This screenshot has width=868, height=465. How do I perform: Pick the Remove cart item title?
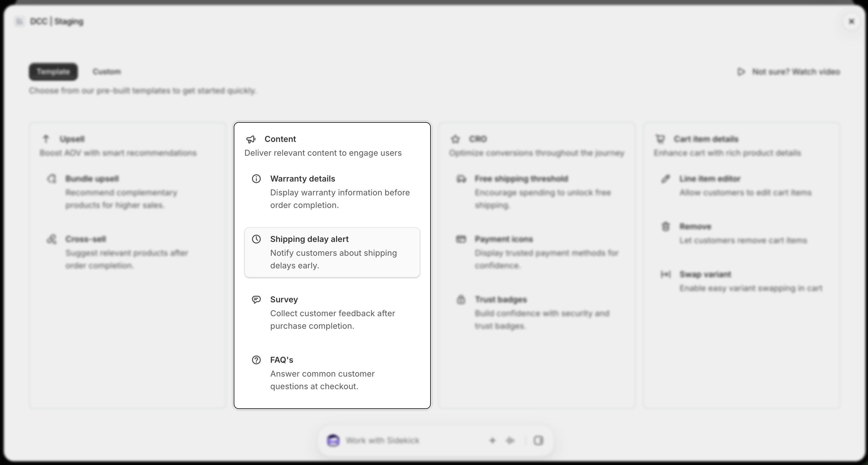[695, 227]
